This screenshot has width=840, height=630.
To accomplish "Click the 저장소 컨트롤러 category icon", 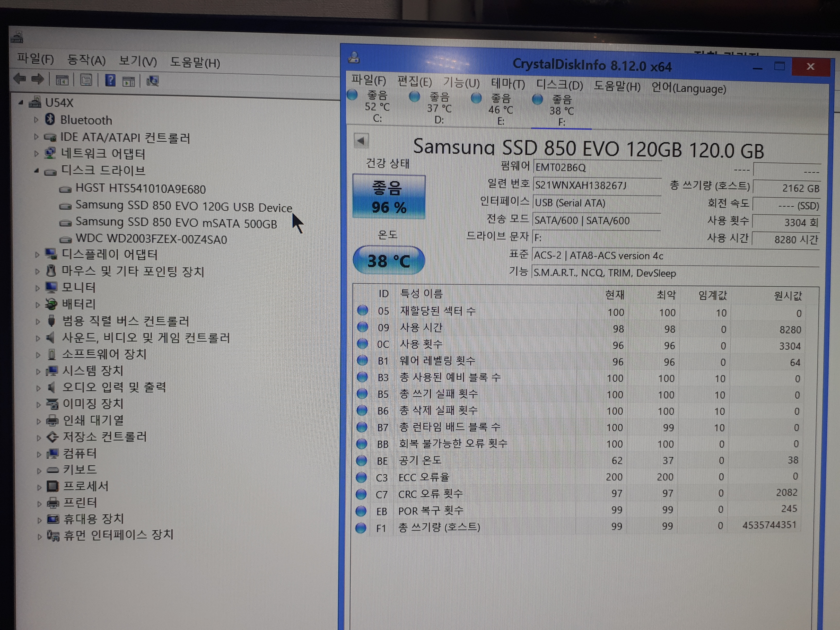I will click(52, 437).
